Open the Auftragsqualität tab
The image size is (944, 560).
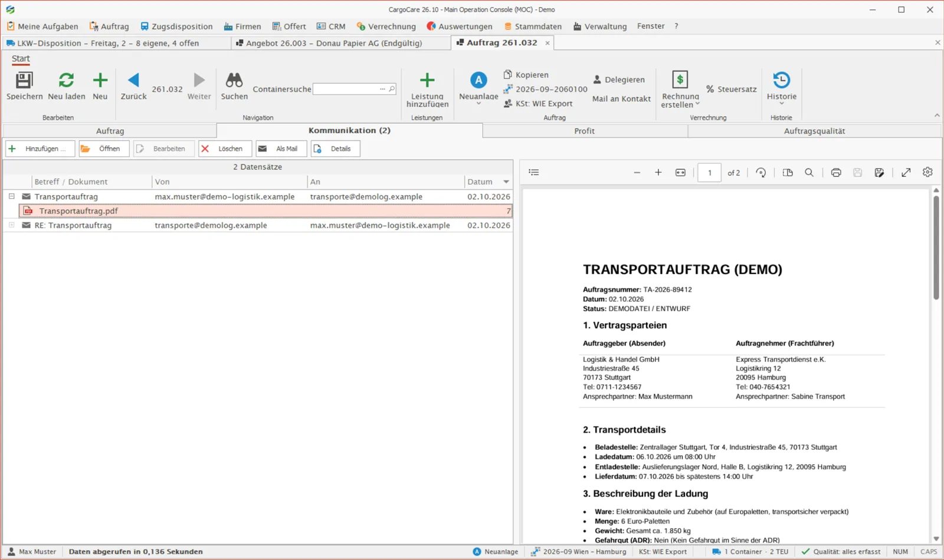point(814,131)
